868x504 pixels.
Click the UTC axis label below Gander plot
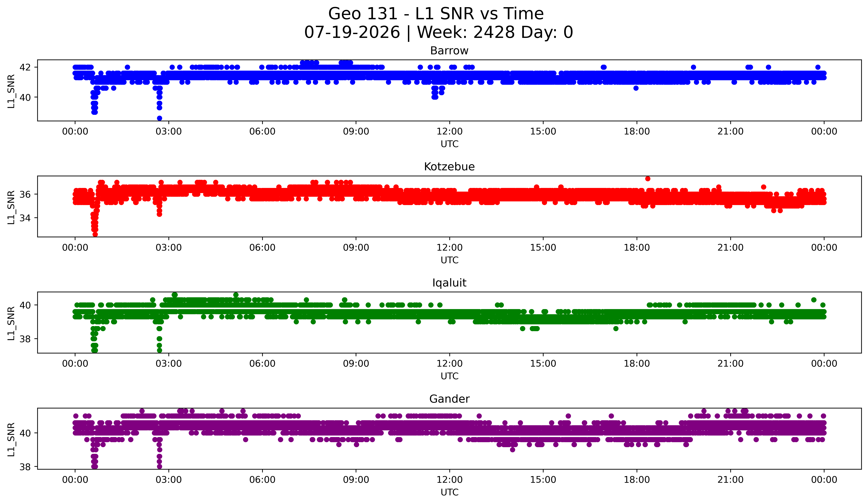click(450, 493)
